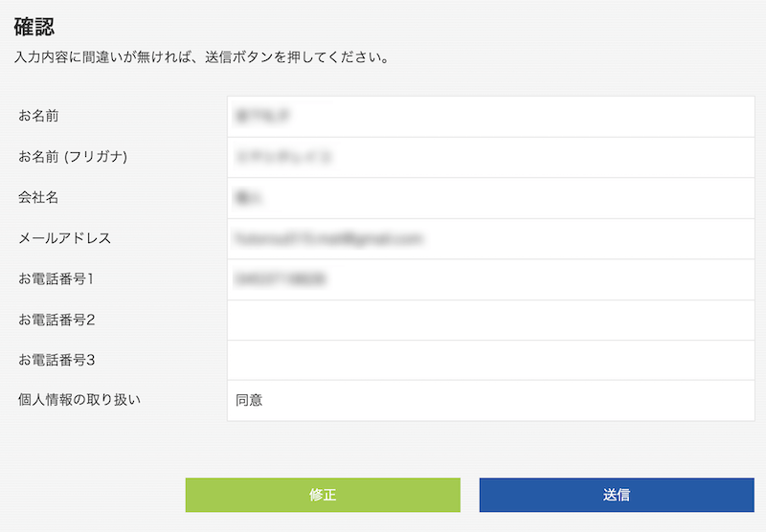Select the 会社名 value cell
Screen dimensions: 766x532
pos(491,198)
